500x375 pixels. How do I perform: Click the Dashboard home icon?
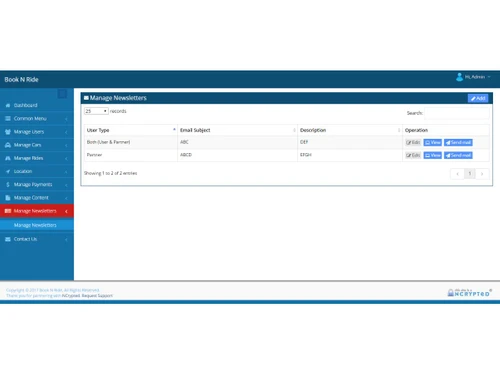(x=8, y=105)
